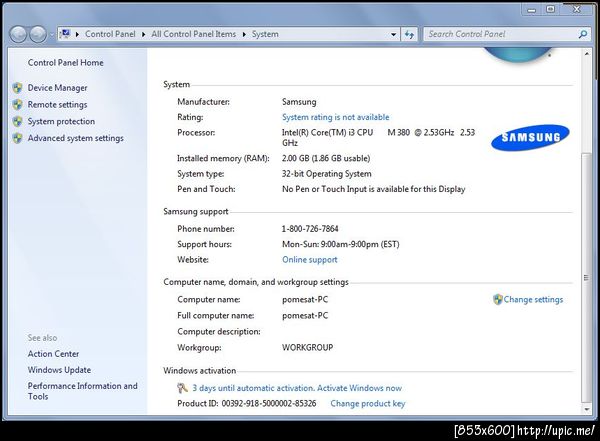Click Product ID 00392-918-5000002-85326

click(247, 403)
